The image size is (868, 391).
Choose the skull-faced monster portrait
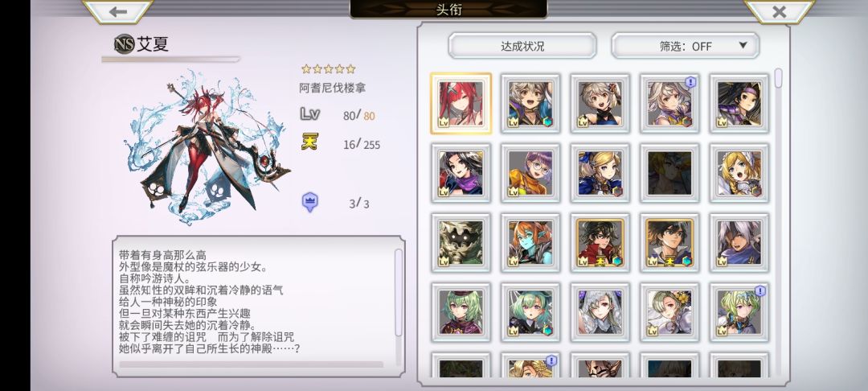461,243
